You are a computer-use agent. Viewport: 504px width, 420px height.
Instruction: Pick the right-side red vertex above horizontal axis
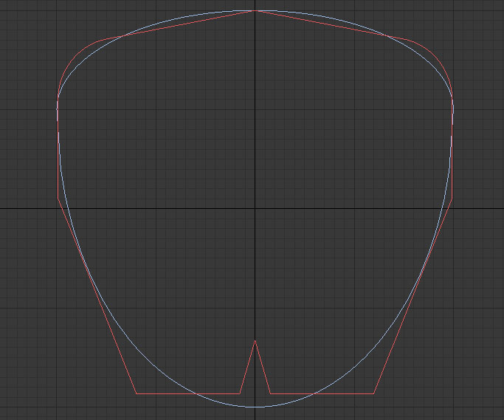coord(452,198)
